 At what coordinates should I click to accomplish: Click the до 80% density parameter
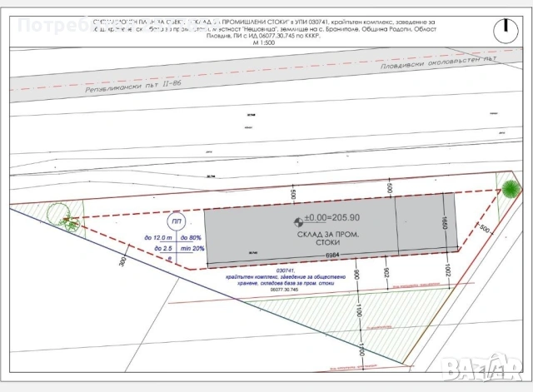click(191, 238)
